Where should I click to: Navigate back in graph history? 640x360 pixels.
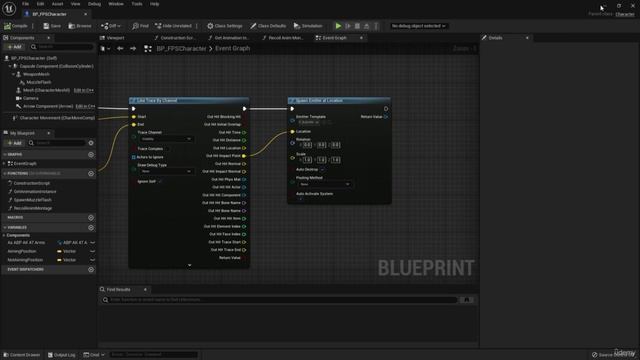tap(120, 49)
